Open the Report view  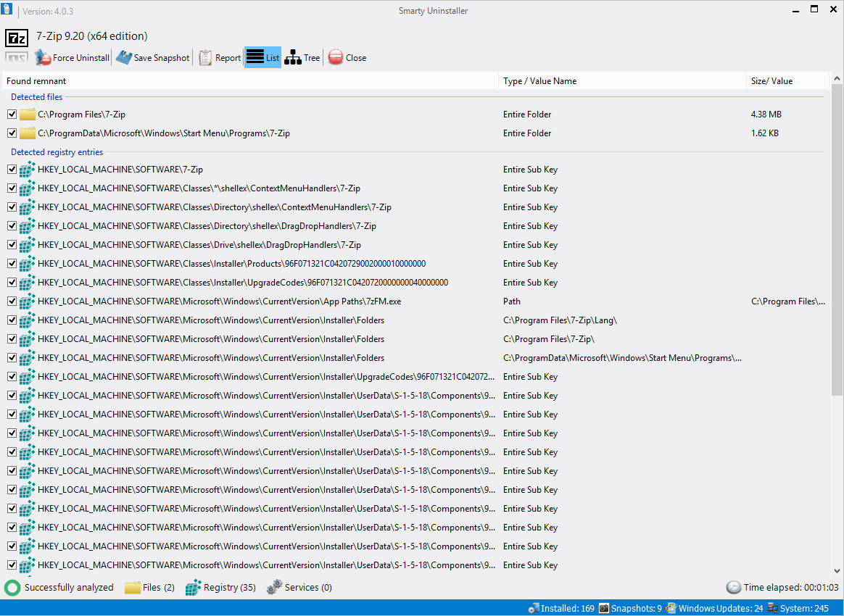220,57
